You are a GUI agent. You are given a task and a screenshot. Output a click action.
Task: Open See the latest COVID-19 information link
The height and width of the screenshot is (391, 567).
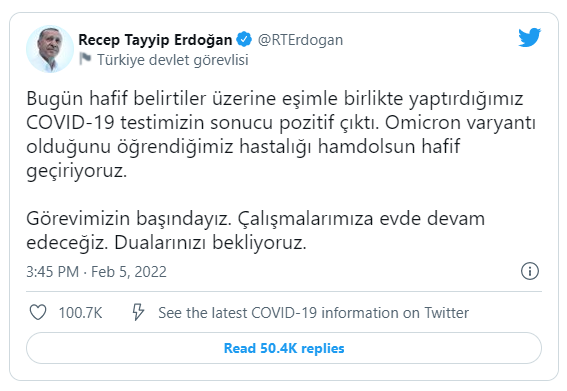point(313,313)
